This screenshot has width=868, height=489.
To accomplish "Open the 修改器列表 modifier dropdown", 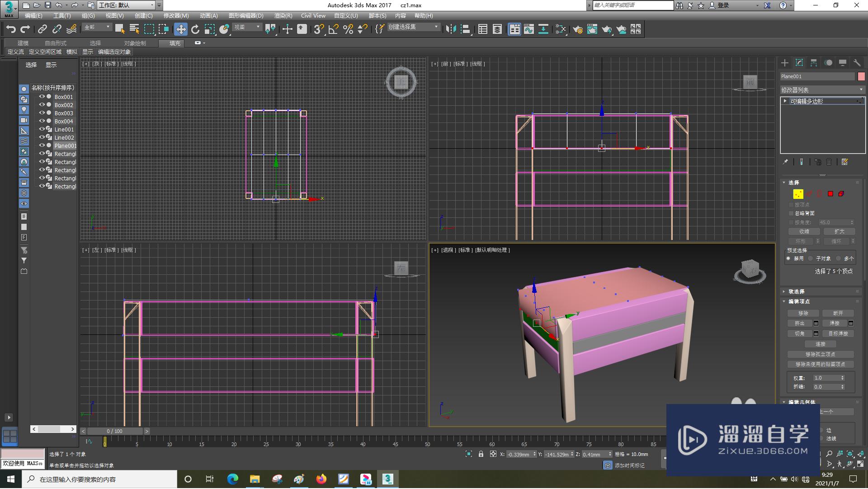I will (822, 90).
